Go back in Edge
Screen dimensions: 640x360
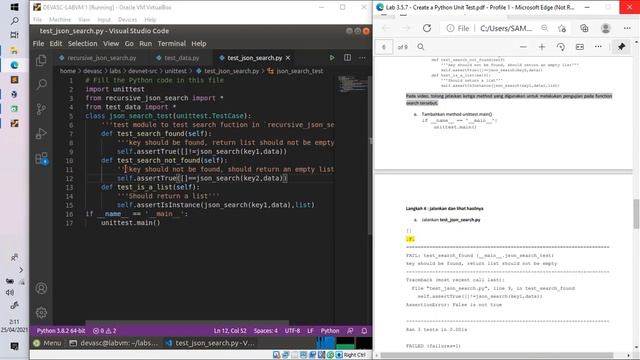[385, 28]
